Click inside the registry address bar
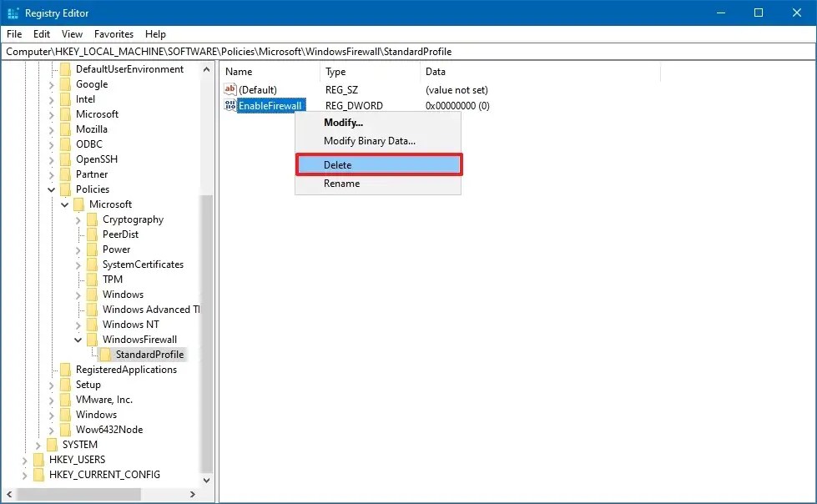This screenshot has width=817, height=504. tap(334, 51)
